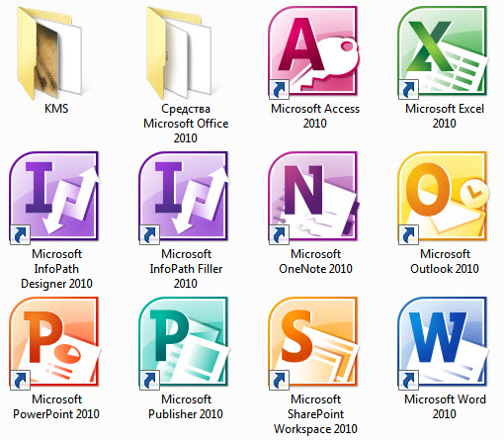Viewport: 504px width, 440px height.
Task: Launch Microsoft Access 2010 shortcut icon
Action: pyautogui.click(x=313, y=52)
